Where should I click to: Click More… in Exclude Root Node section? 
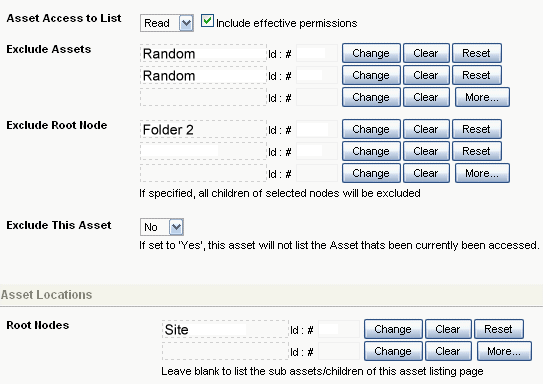coord(482,173)
